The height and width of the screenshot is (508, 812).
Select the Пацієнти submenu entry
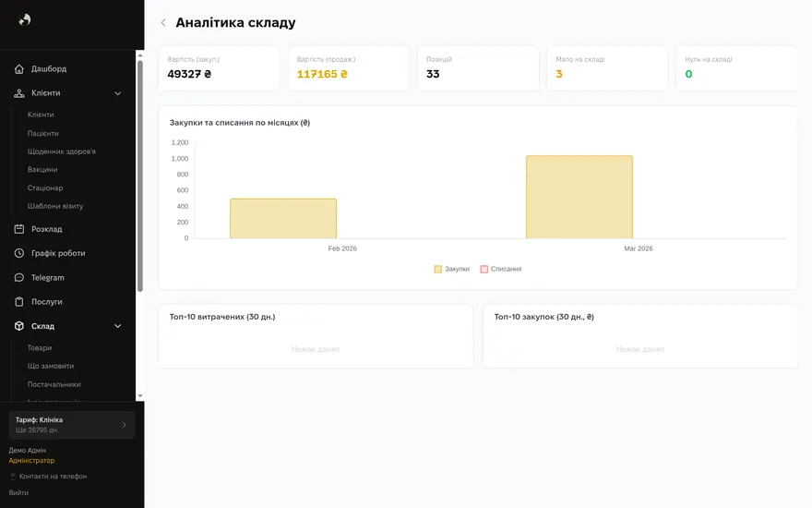tap(43, 133)
